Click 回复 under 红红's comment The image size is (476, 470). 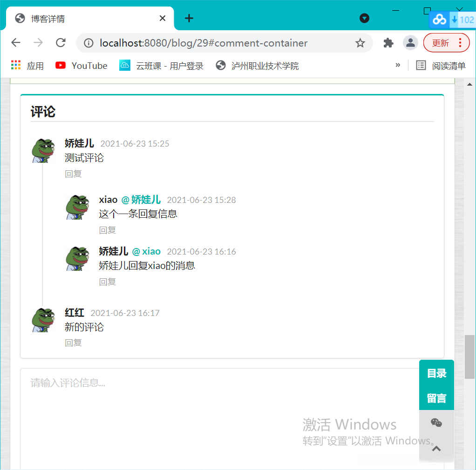coord(73,342)
